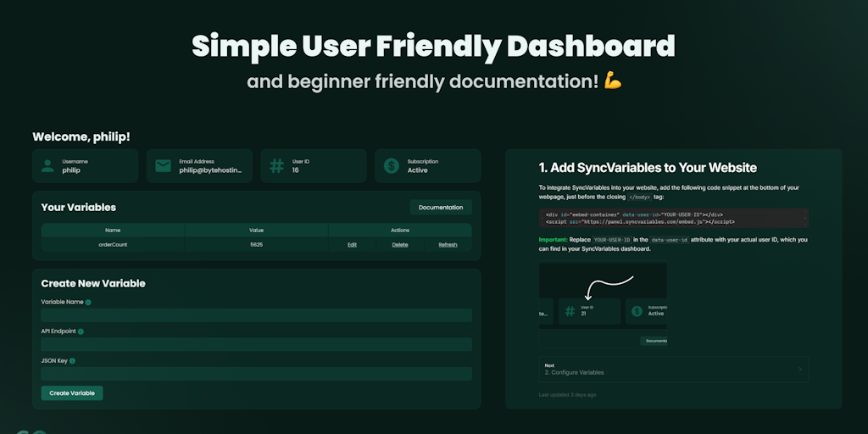Image resolution: width=868 pixels, height=434 pixels.
Task: Click the Value column header
Action: click(256, 231)
